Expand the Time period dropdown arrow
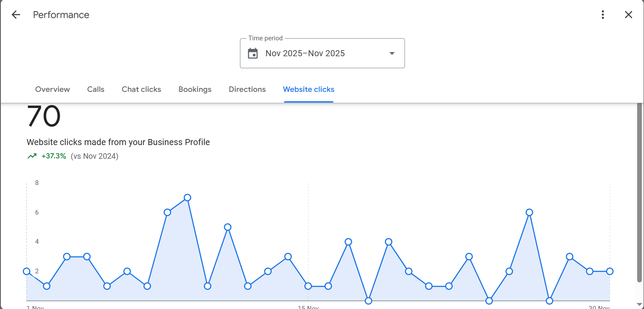The height and width of the screenshot is (309, 644). click(392, 54)
